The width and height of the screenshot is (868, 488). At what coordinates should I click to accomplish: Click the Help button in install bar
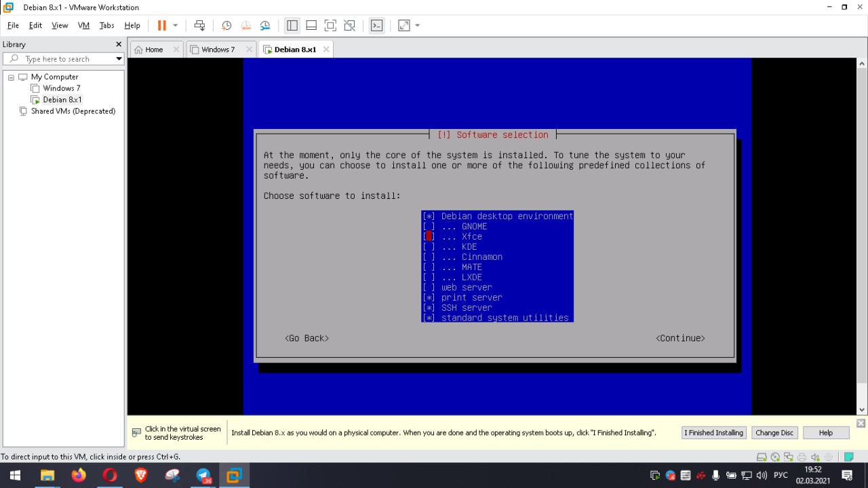click(x=826, y=433)
